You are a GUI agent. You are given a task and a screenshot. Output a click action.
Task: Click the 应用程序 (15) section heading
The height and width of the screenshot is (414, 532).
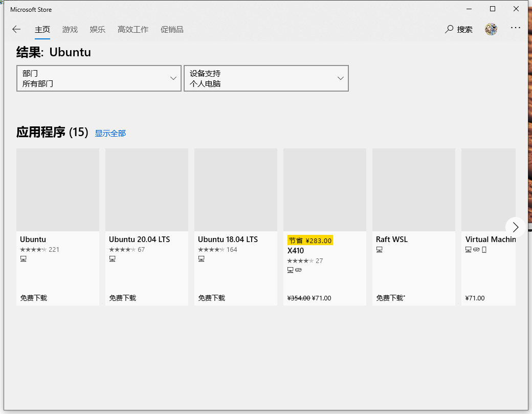(52, 132)
